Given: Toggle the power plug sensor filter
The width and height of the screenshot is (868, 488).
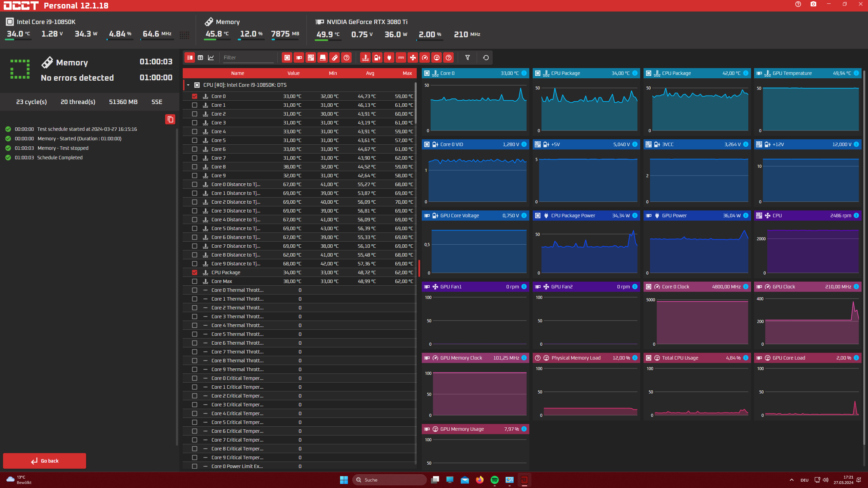Looking at the screenshot, I should 389,58.
